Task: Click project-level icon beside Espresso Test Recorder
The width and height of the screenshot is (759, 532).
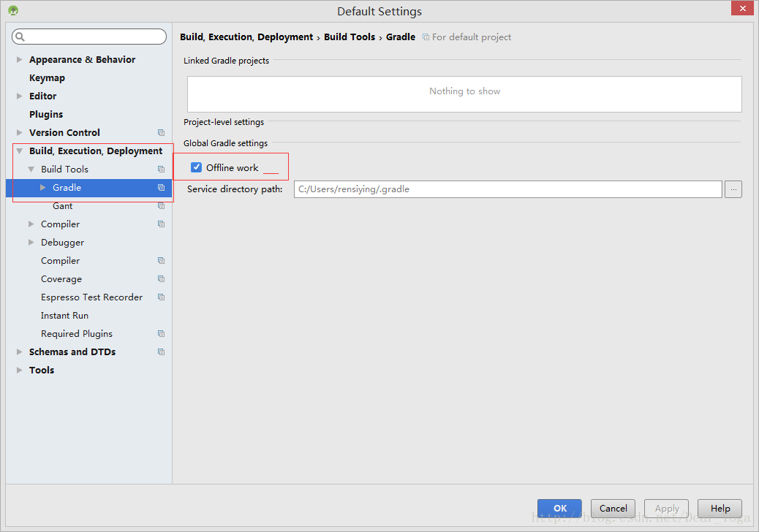Action: coord(161,297)
